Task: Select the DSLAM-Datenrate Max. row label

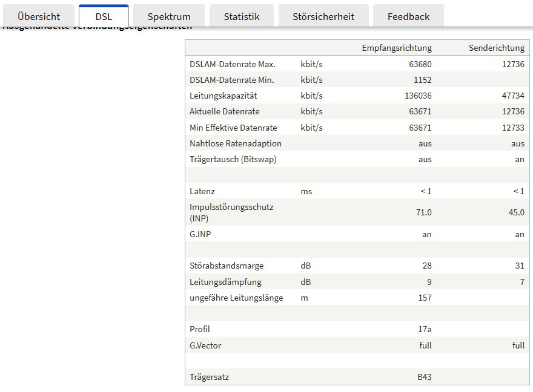Action: click(233, 64)
